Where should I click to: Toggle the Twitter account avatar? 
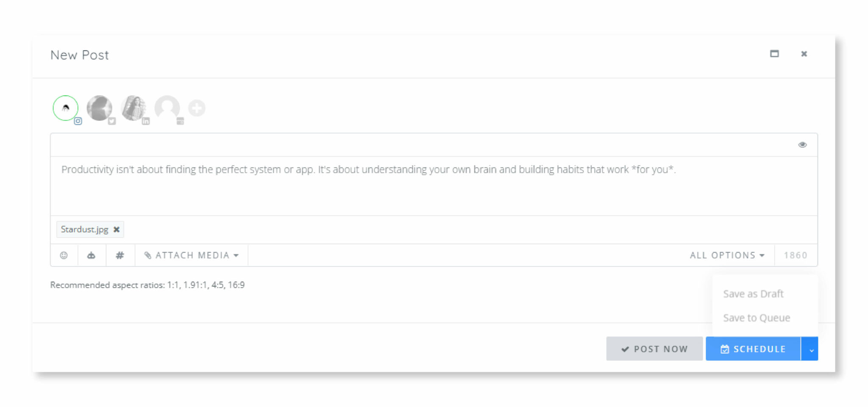point(99,108)
